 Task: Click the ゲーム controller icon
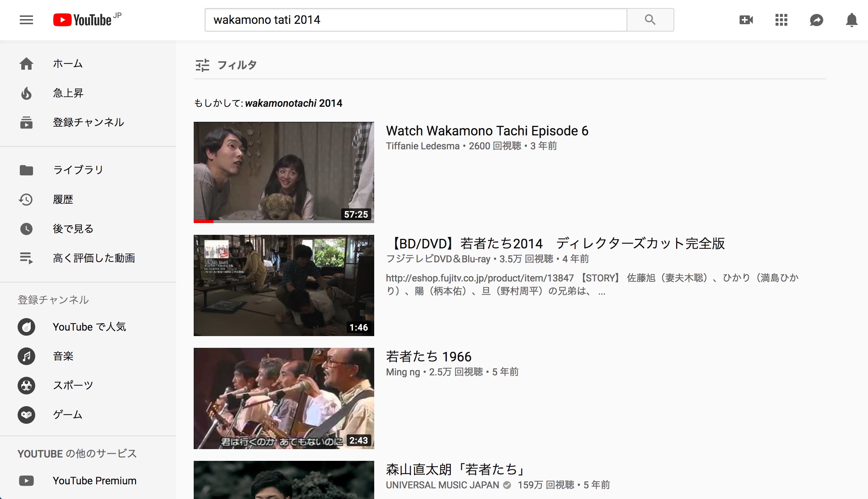coord(26,415)
